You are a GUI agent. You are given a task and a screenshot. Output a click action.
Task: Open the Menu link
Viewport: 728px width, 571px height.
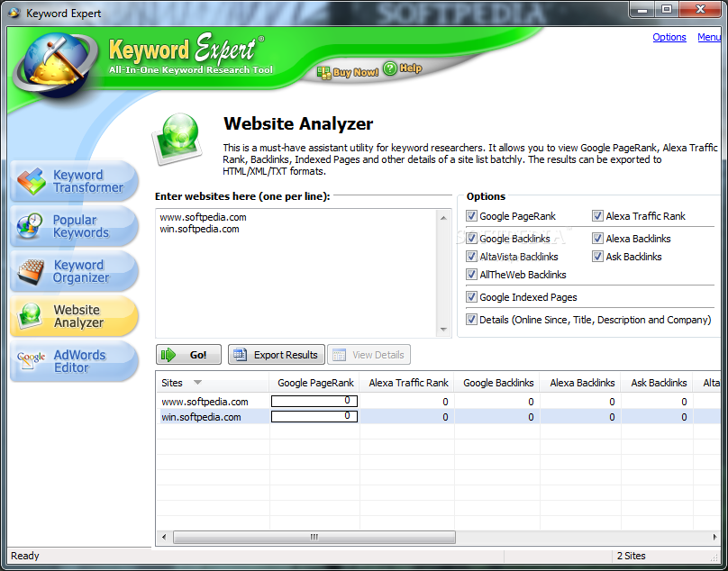709,37
